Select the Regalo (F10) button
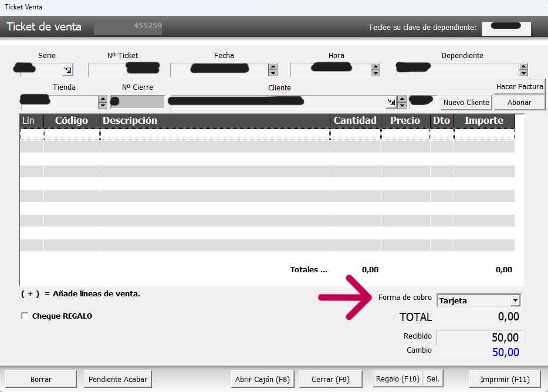Screen dimensions: 548x392 tap(397, 379)
